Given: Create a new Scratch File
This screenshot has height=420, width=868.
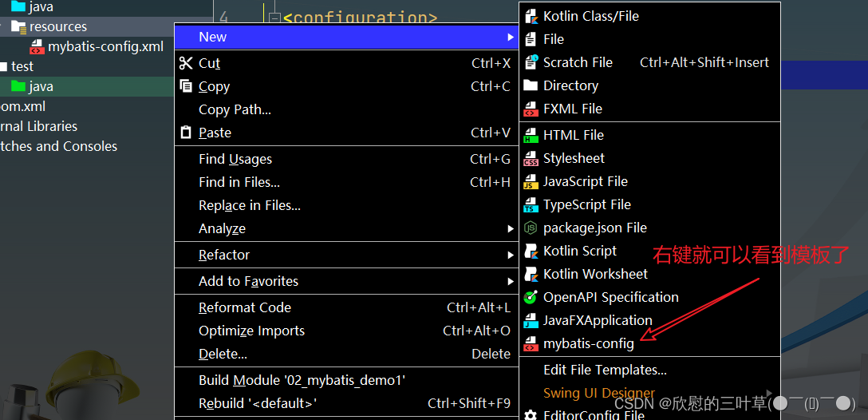Looking at the screenshot, I should click(650, 62).
